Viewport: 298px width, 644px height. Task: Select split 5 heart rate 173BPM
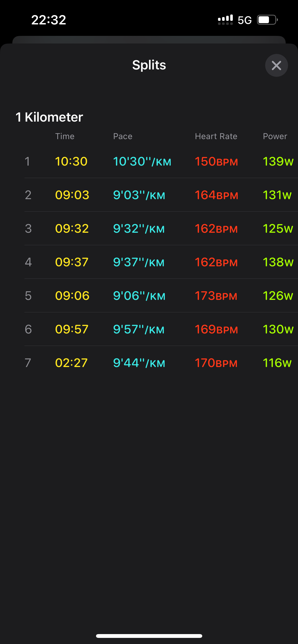click(x=216, y=296)
